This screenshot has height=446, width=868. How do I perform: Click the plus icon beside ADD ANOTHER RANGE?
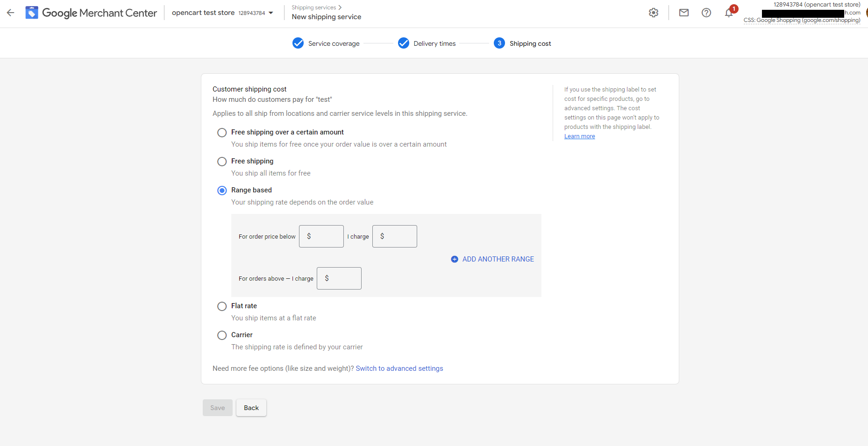pos(454,259)
